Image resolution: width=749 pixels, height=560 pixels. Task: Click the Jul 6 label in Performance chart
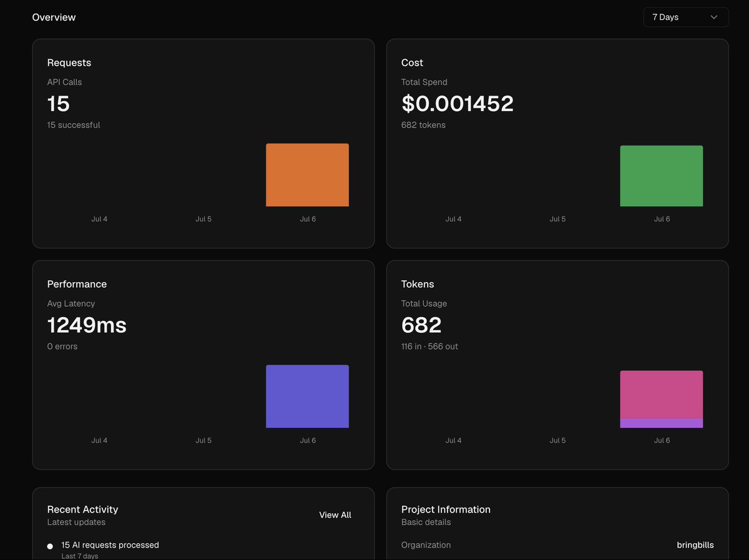[x=308, y=441]
